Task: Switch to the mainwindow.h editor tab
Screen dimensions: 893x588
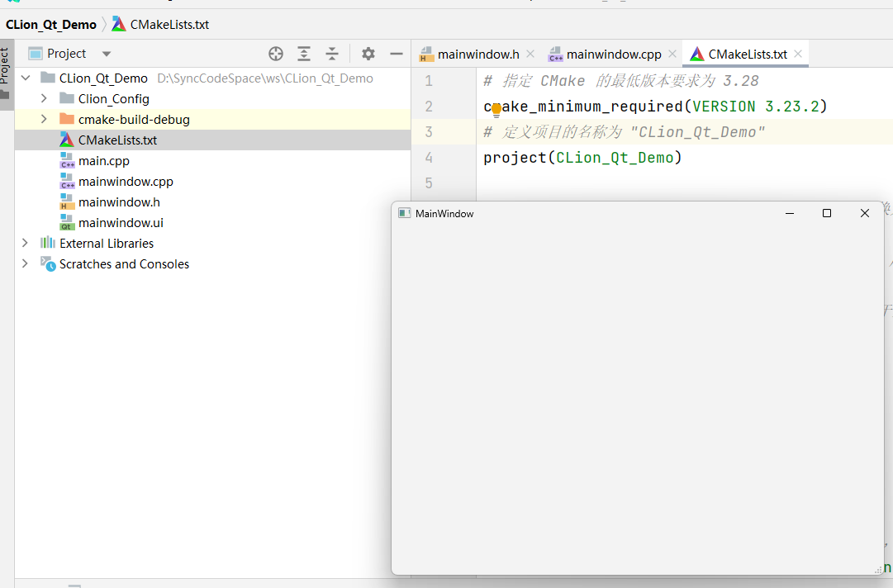Action: tap(477, 54)
